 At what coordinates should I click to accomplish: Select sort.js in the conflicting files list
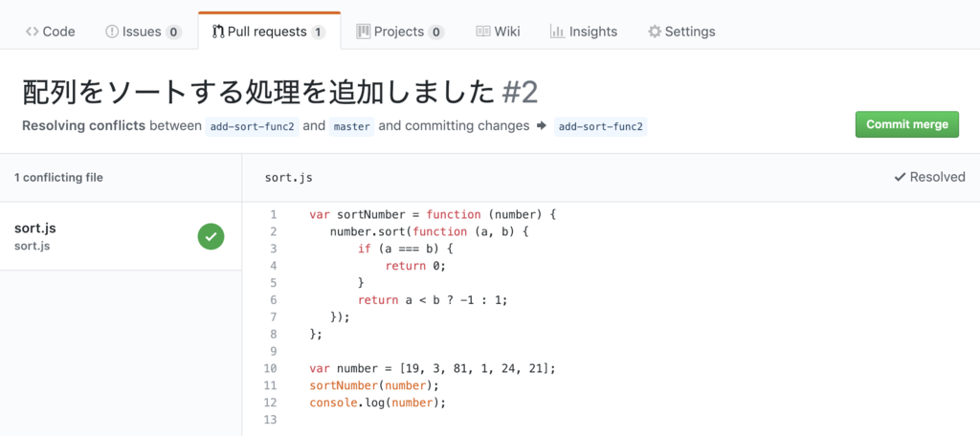pos(121,237)
